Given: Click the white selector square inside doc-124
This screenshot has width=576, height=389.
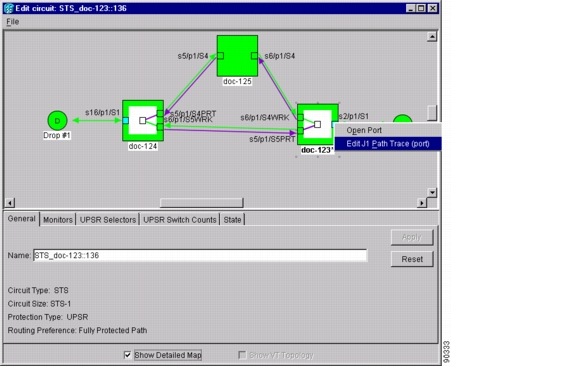Looking at the screenshot, I should [x=143, y=120].
